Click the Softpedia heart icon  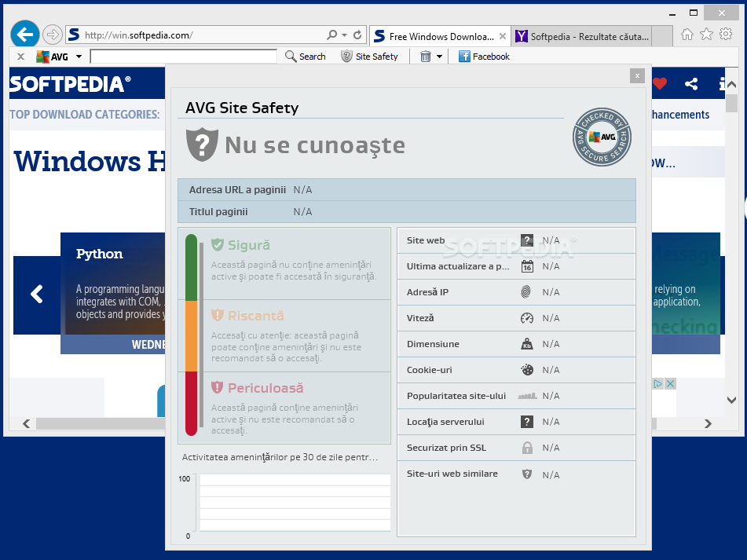click(660, 84)
